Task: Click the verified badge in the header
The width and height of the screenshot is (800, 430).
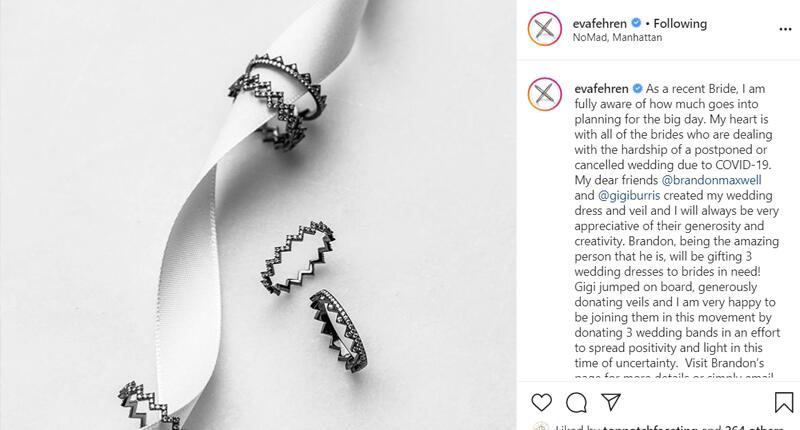Action: (x=636, y=23)
